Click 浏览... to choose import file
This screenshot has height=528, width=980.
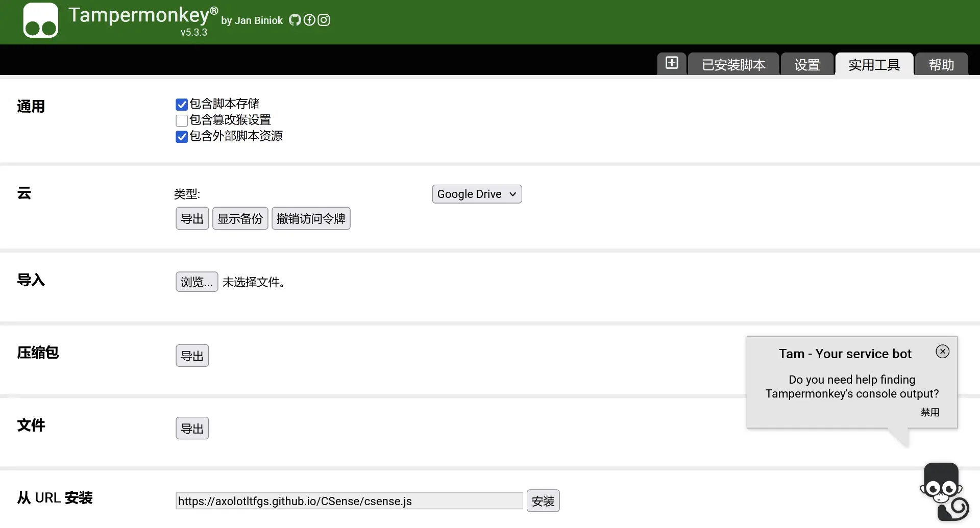click(197, 282)
